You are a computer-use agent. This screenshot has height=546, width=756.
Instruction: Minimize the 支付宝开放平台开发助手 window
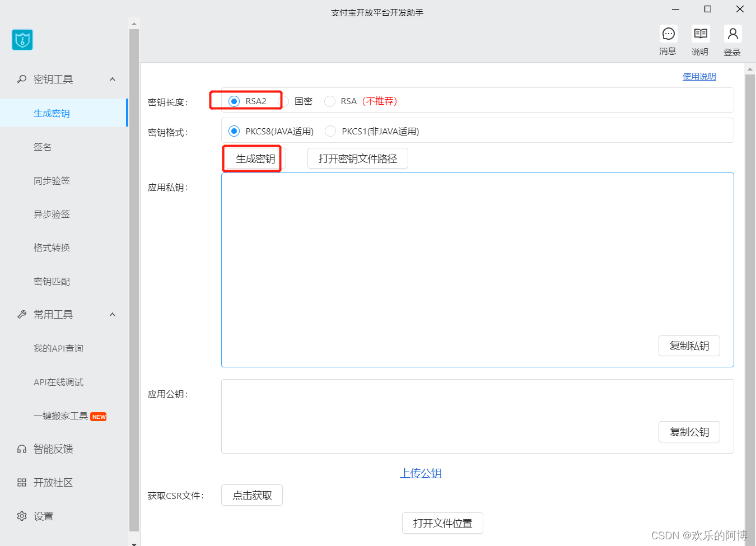click(x=675, y=10)
